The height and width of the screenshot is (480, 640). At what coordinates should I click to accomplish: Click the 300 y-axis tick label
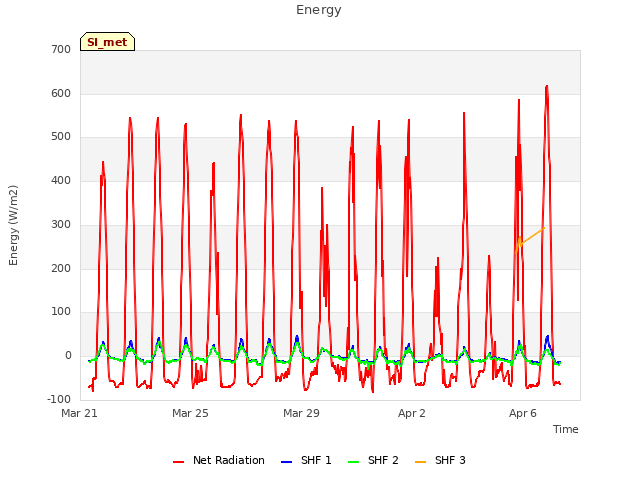click(x=61, y=224)
